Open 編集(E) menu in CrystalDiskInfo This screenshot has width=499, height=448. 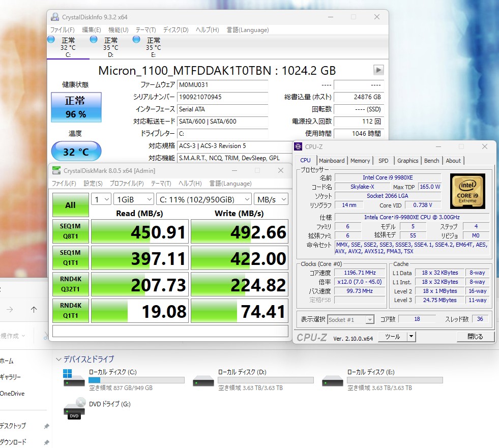coord(92,30)
